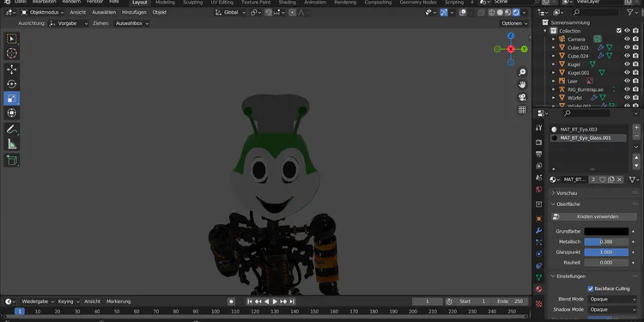Open the Object Data green triangle tab

pyautogui.click(x=539, y=277)
